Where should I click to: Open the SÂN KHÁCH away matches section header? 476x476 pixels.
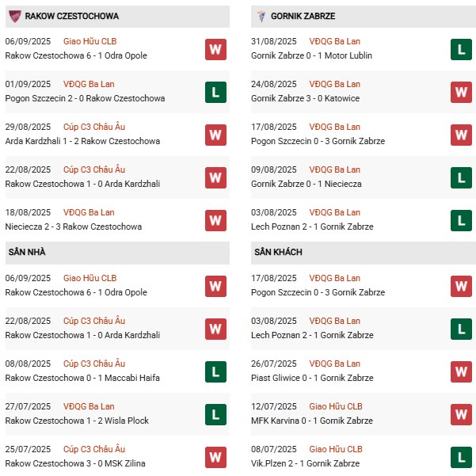364,253
